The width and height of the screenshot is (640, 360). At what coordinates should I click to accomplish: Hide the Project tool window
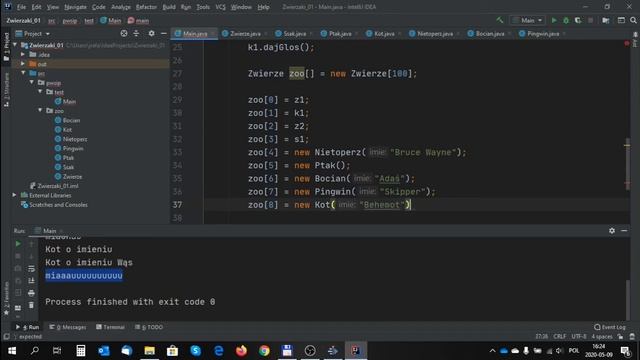(x=163, y=33)
